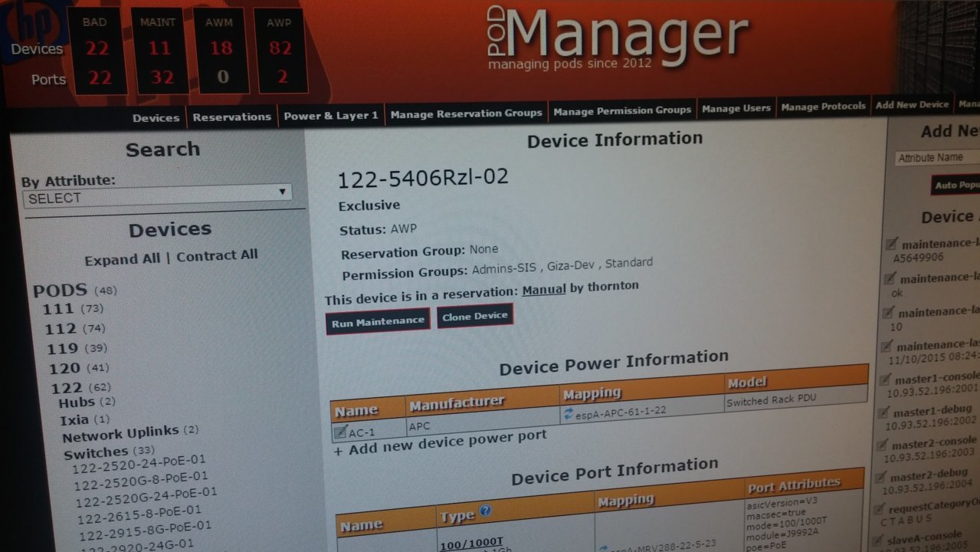Open Manage Protocols menu
Screen dimensions: 980x552
coord(824,107)
